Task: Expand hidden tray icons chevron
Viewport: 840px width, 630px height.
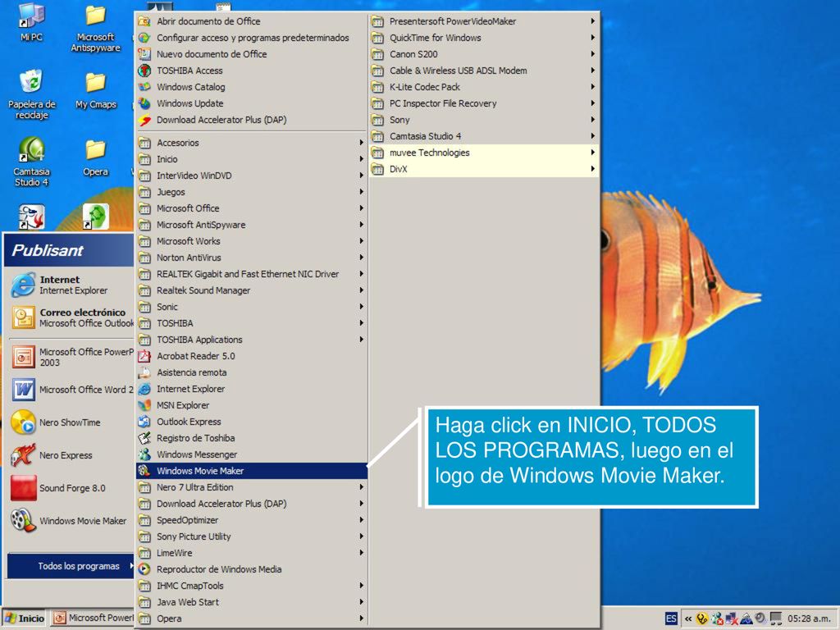Action: pos(688,619)
